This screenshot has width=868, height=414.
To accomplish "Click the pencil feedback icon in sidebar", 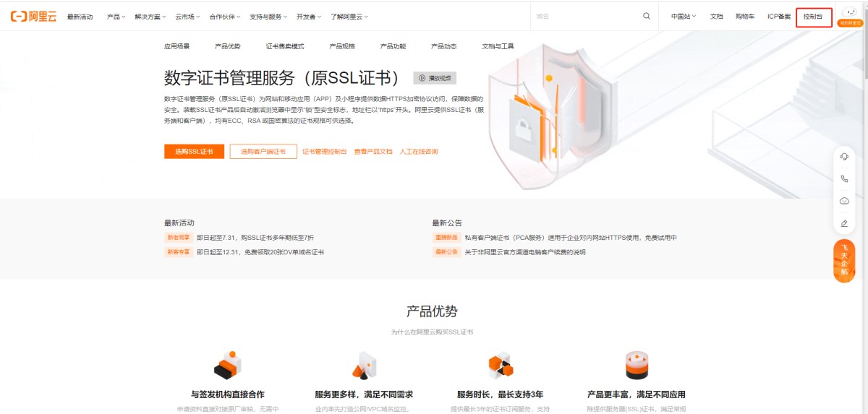I will (x=844, y=223).
